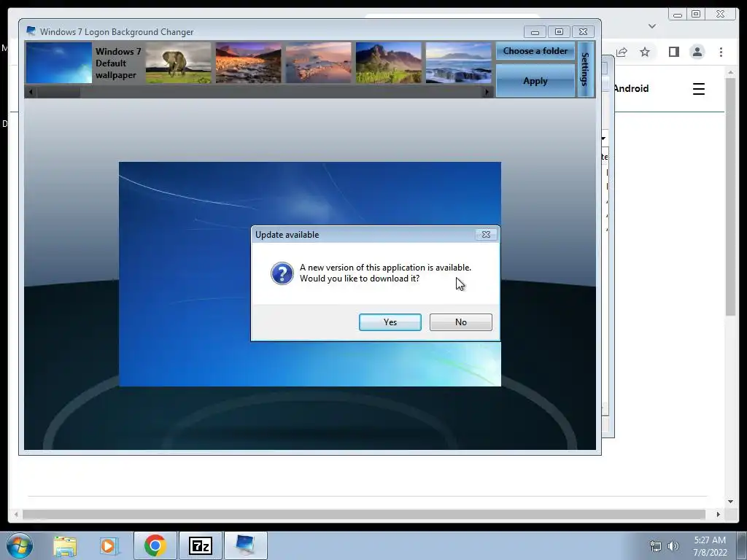The image size is (747, 560).
Task: Click left arrow of Chrome horizontal scrollbar
Action: click(x=16, y=514)
